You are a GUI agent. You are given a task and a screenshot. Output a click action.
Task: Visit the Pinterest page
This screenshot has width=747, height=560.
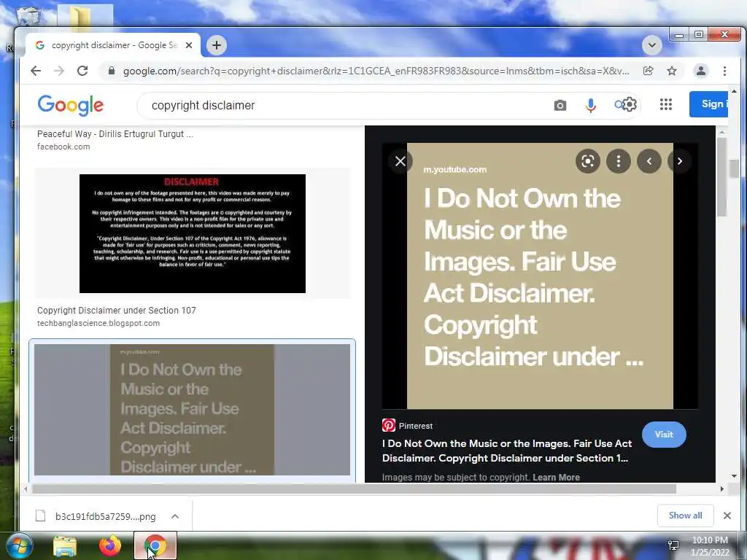point(664,435)
